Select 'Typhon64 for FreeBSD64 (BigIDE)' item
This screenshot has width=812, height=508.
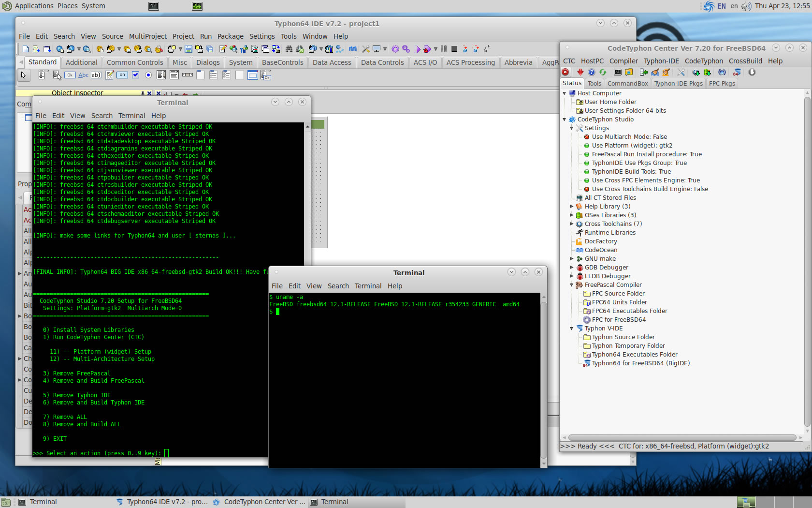(x=636, y=363)
